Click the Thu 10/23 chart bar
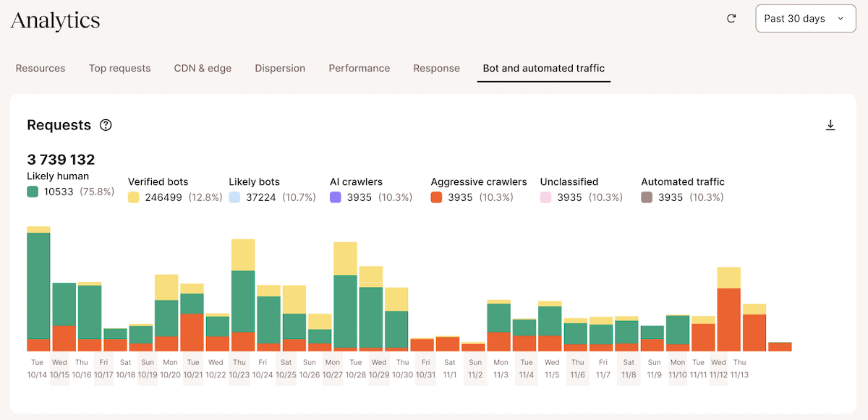 243,295
